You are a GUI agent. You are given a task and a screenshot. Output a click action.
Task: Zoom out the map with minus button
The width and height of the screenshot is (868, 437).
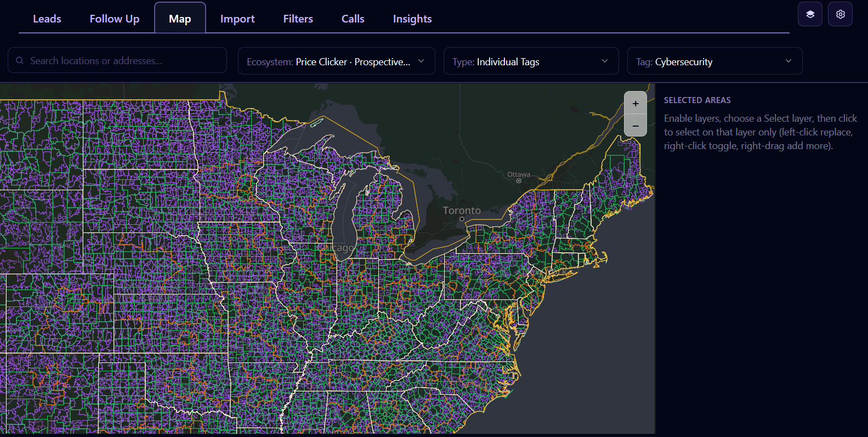point(636,126)
